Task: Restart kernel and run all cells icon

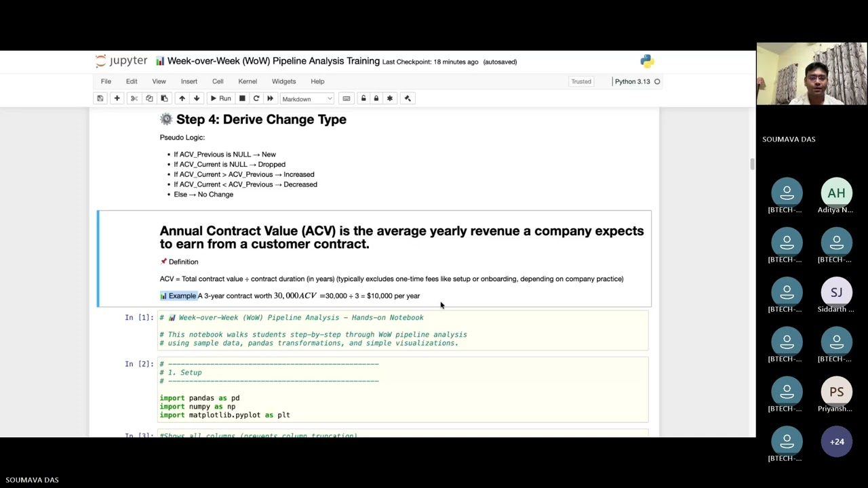Action: pos(270,98)
